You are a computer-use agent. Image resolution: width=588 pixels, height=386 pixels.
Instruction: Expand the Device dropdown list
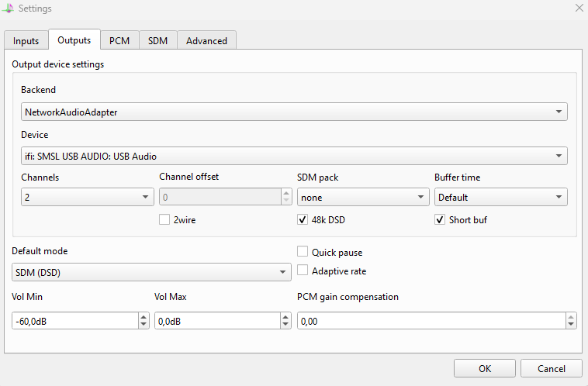pyautogui.click(x=294, y=156)
